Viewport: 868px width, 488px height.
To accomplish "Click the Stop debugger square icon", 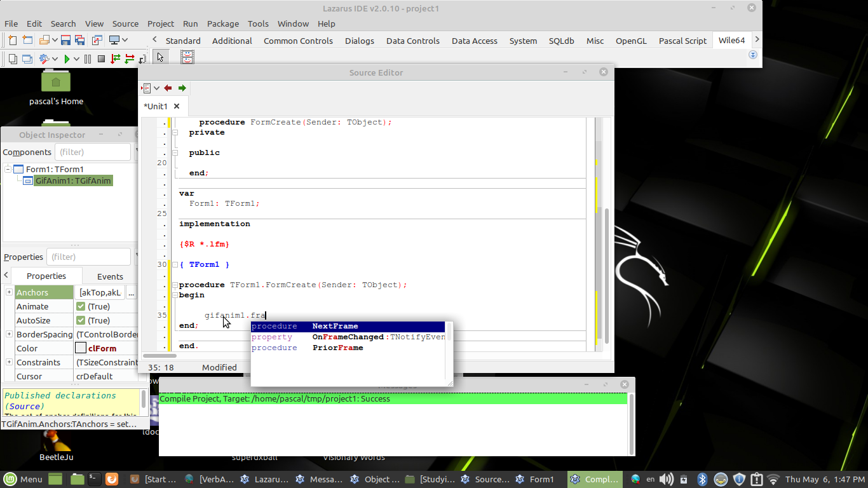I will click(x=101, y=59).
